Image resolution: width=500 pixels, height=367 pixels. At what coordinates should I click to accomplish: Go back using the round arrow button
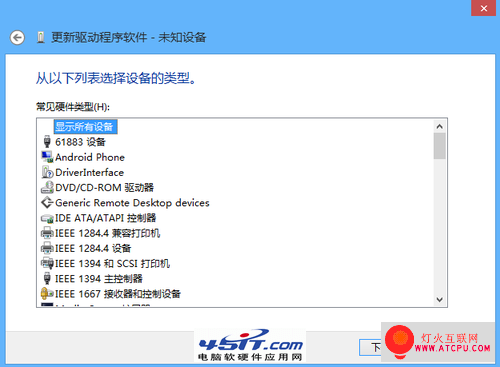[x=17, y=37]
